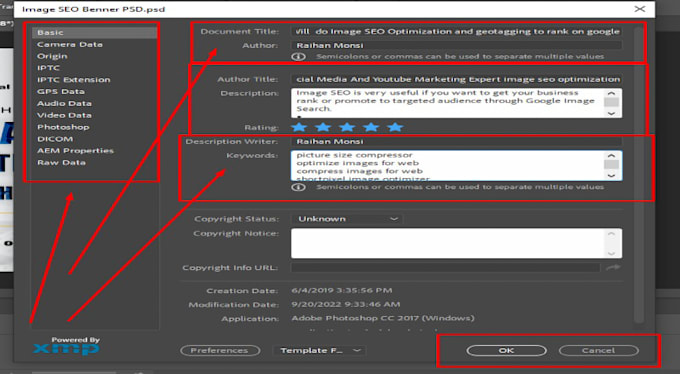Open the Copyright Status dropdown

point(347,219)
